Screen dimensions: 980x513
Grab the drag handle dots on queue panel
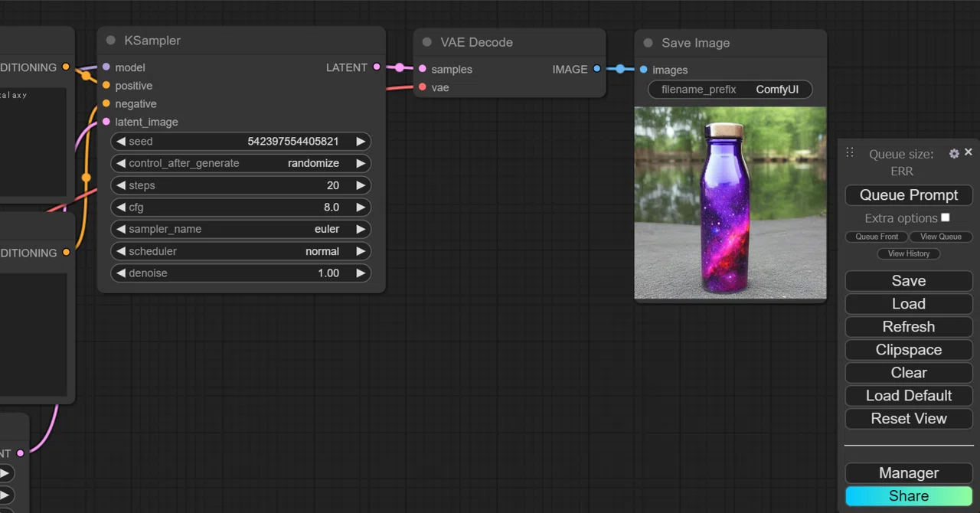click(850, 152)
